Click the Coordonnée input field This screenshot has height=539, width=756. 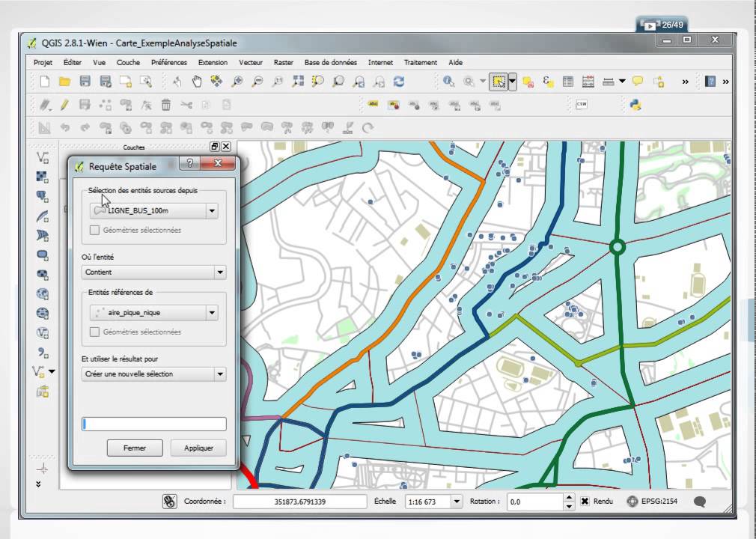299,502
